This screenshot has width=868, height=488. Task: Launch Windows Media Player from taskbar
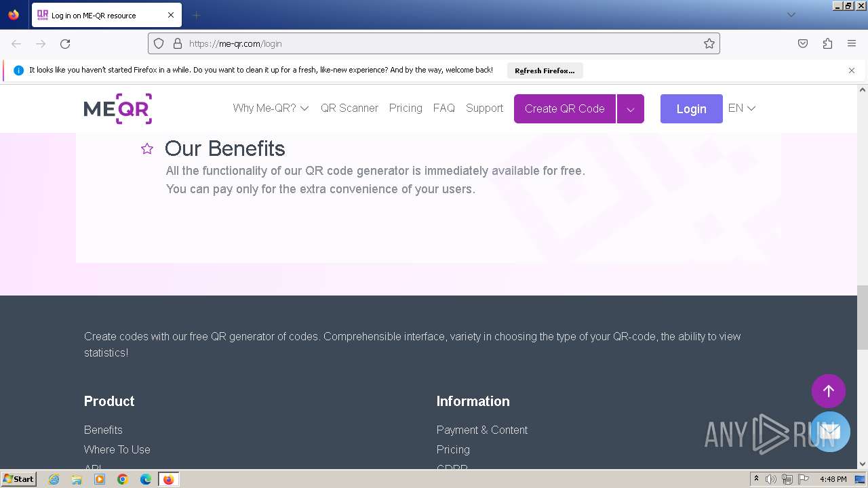100,479
